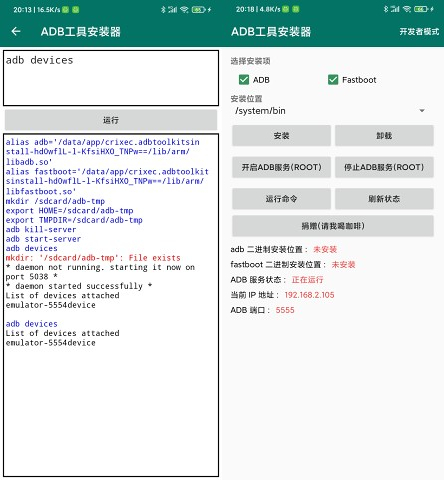Click the IP address 192.168.2.105

coord(309,295)
